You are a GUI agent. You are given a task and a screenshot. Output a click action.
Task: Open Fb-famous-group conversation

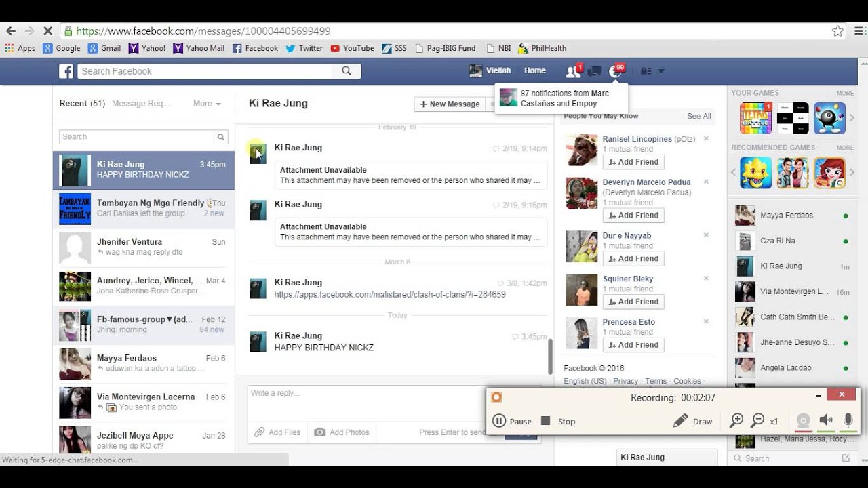coord(144,325)
